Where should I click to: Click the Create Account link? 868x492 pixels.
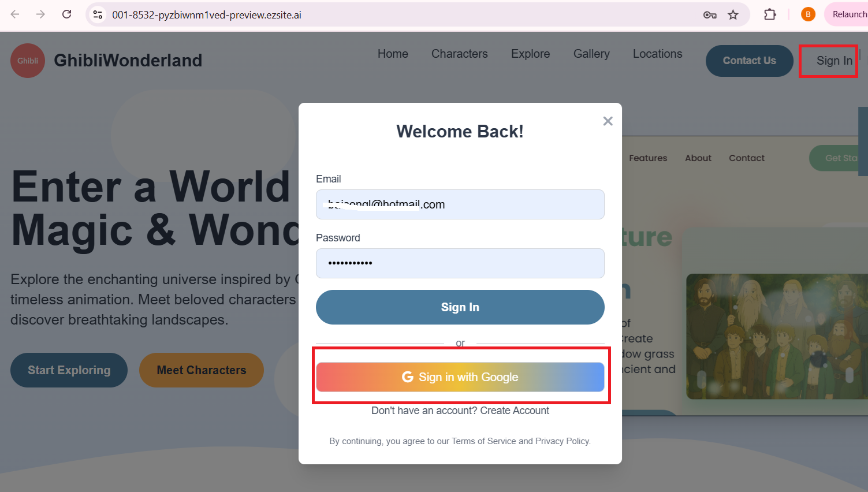click(515, 411)
